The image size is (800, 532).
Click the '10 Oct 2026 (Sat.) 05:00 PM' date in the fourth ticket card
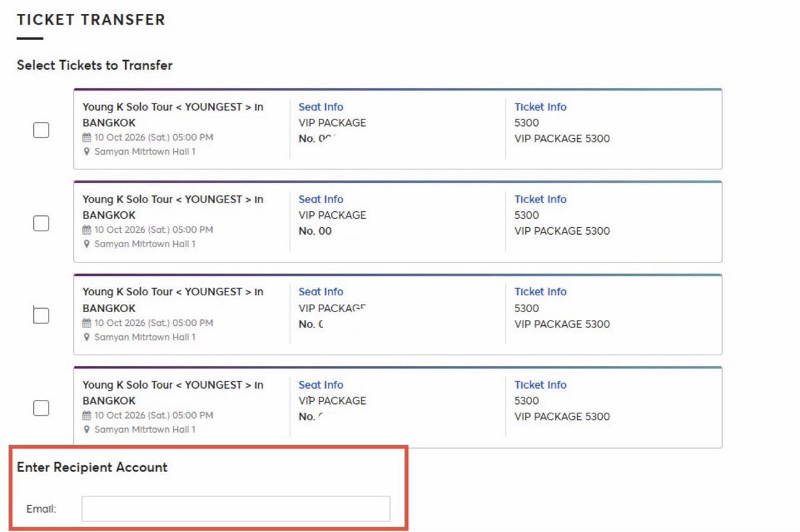153,415
